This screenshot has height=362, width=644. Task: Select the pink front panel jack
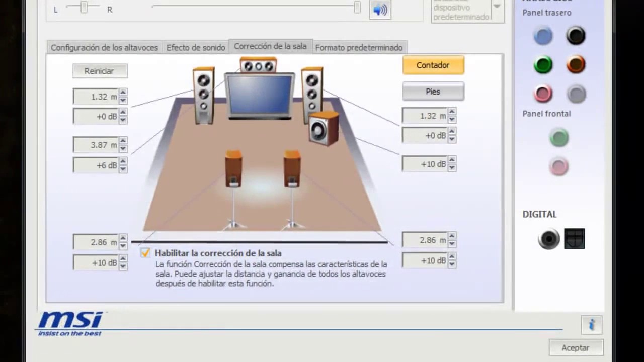click(559, 166)
